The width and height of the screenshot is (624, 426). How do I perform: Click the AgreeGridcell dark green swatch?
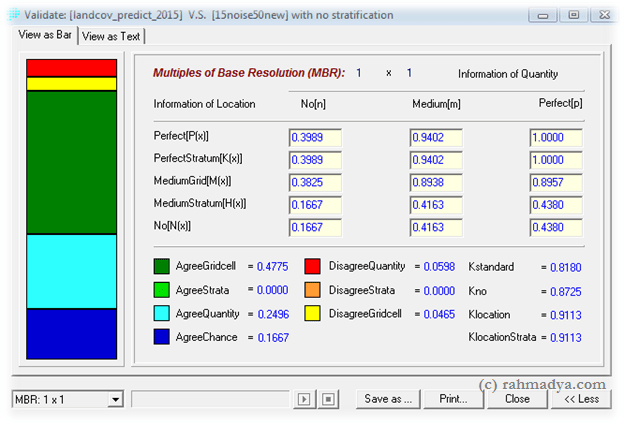(162, 266)
